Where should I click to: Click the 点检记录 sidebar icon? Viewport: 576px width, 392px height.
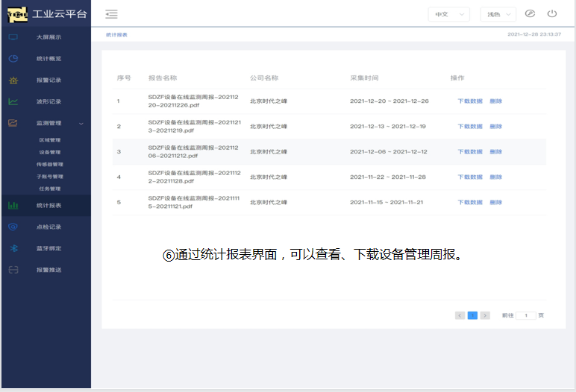point(13,227)
